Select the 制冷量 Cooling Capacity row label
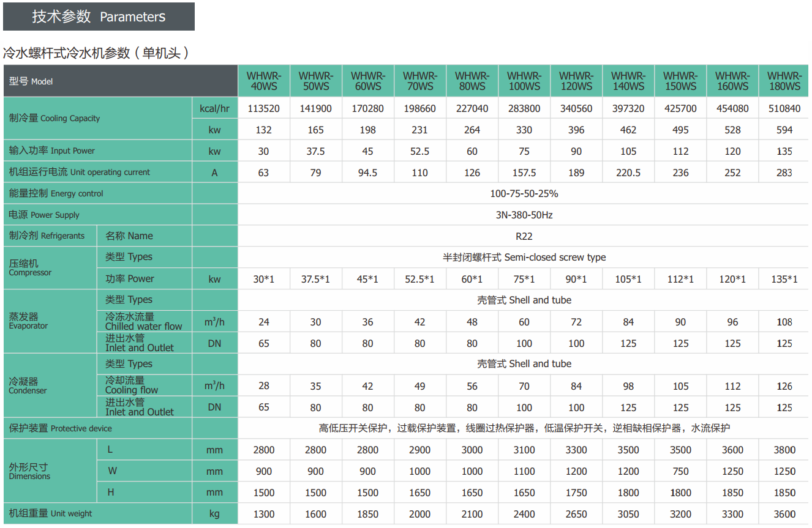812x528 pixels. [x=55, y=119]
